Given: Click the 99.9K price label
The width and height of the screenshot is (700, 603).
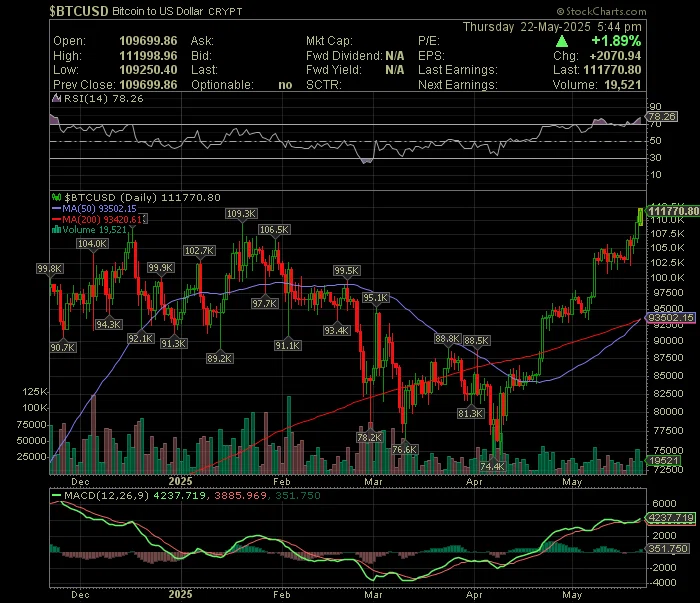Looking at the screenshot, I should click(161, 268).
